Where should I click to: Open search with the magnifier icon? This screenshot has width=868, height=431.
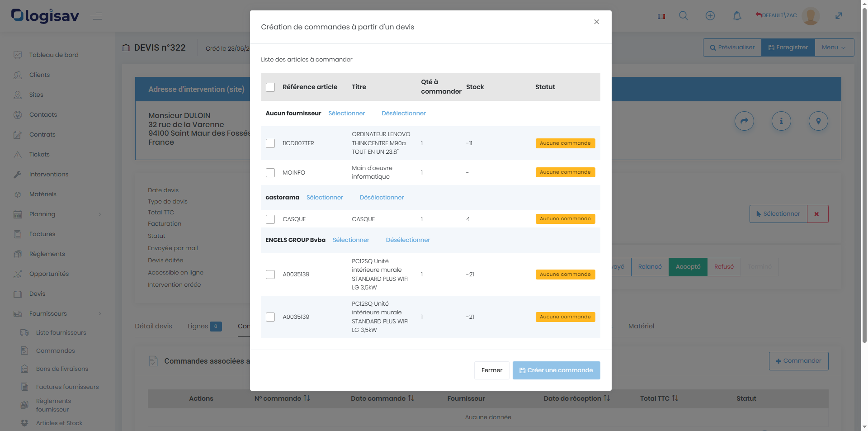coord(684,16)
